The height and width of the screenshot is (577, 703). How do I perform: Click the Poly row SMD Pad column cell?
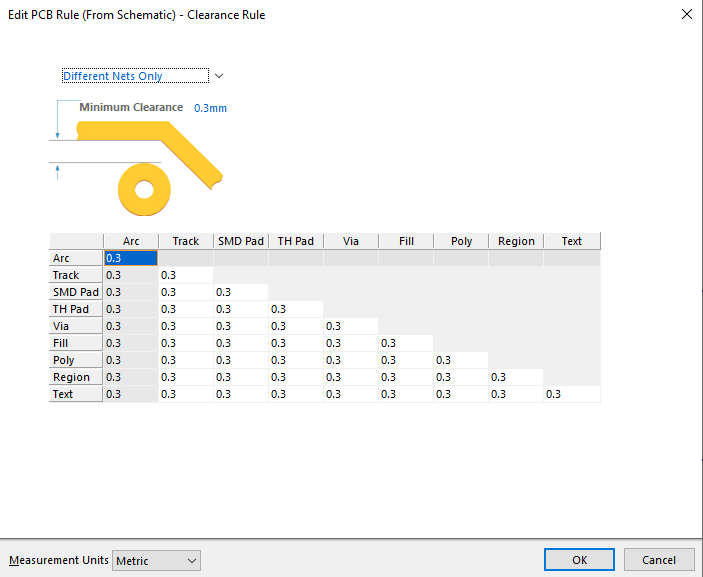click(241, 360)
